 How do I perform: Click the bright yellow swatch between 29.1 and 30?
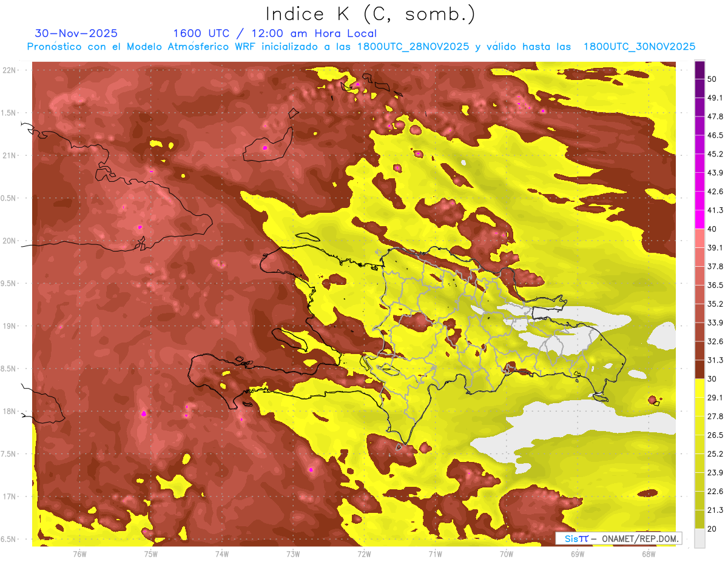[x=699, y=388]
